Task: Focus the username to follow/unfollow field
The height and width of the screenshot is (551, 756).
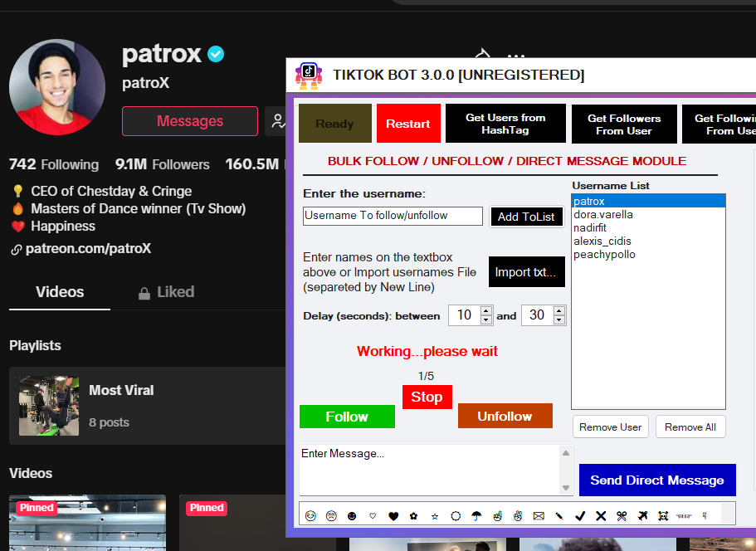Action: 393,216
